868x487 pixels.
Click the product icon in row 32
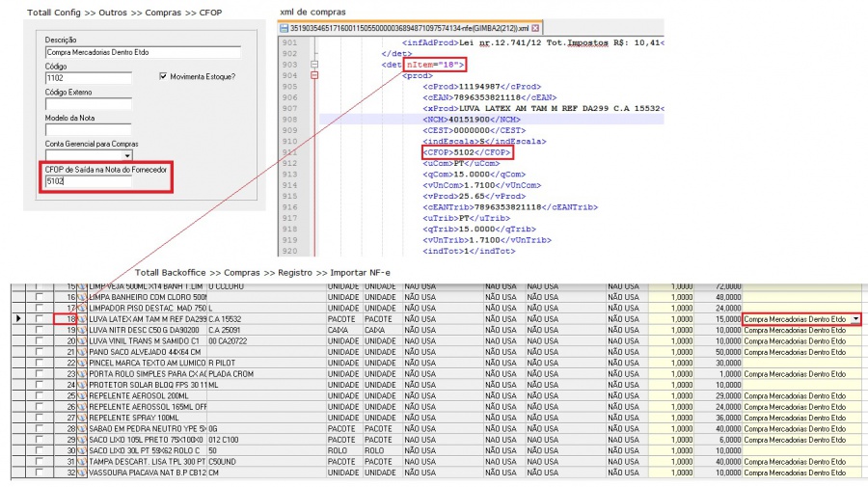82,473
